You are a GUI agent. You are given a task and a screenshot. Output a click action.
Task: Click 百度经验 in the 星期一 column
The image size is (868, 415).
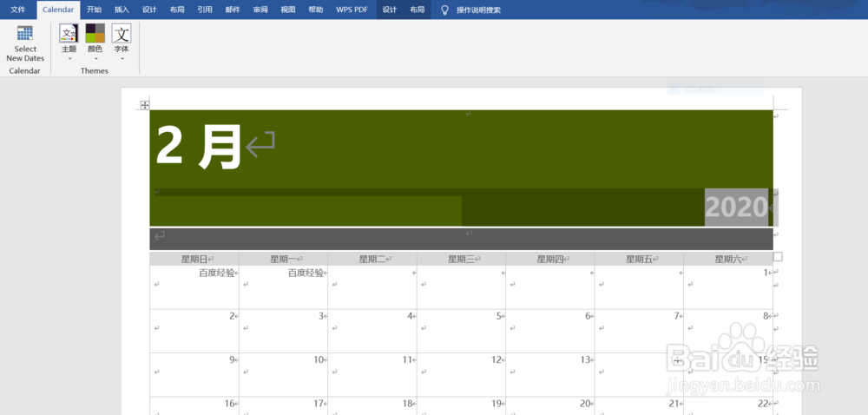tap(306, 273)
